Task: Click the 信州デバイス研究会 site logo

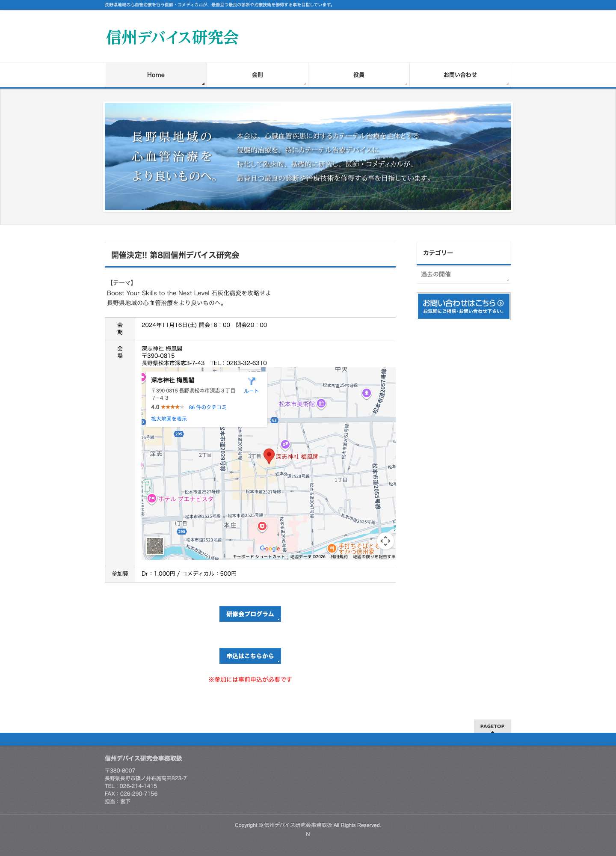Action: coord(172,37)
